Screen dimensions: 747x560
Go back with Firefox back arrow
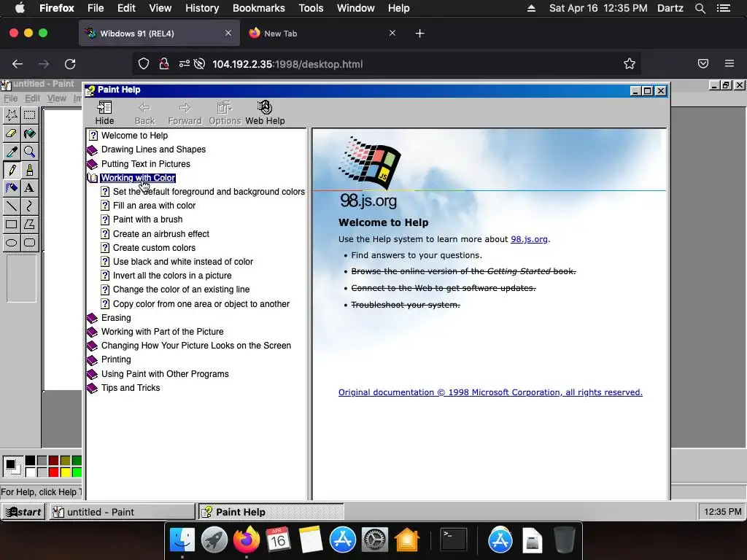tap(18, 64)
